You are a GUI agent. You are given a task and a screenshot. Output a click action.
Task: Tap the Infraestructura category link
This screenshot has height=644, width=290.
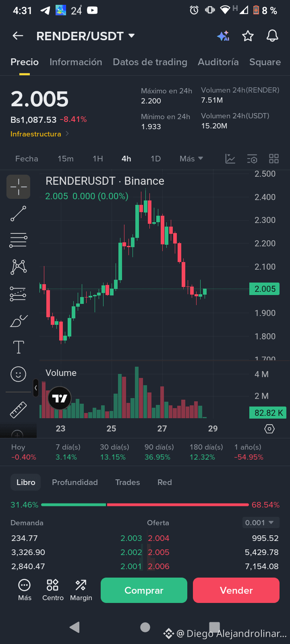[36, 134]
